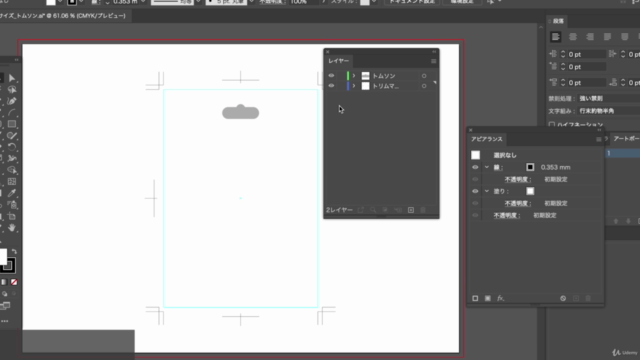
Task: Add new effect fx icon
Action: [500, 298]
